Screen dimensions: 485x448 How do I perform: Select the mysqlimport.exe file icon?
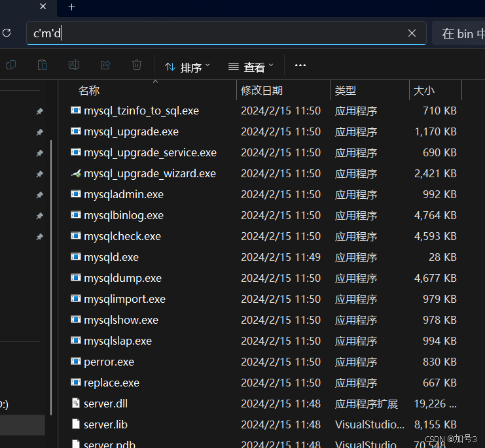pos(76,299)
